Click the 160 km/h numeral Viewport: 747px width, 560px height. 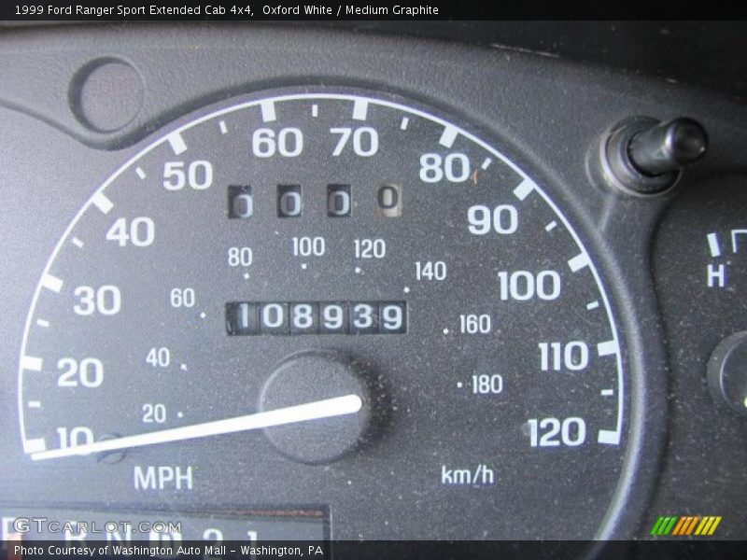tap(475, 324)
